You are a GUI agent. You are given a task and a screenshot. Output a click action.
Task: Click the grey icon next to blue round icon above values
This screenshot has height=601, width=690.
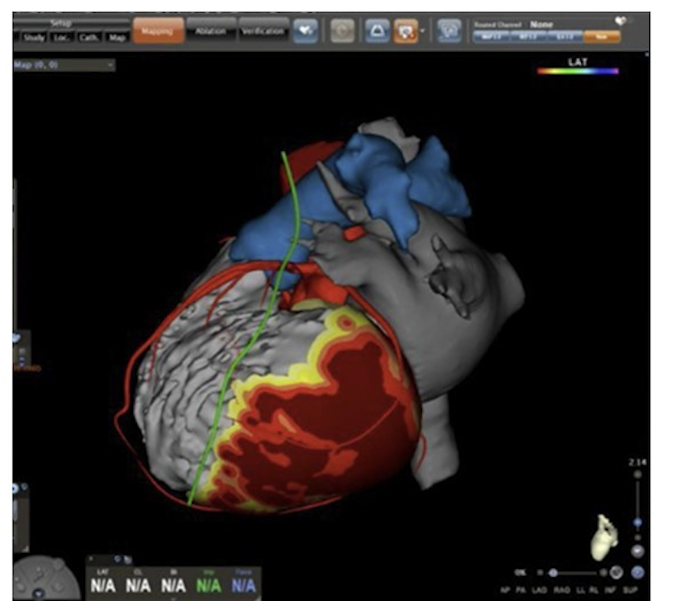point(128,560)
